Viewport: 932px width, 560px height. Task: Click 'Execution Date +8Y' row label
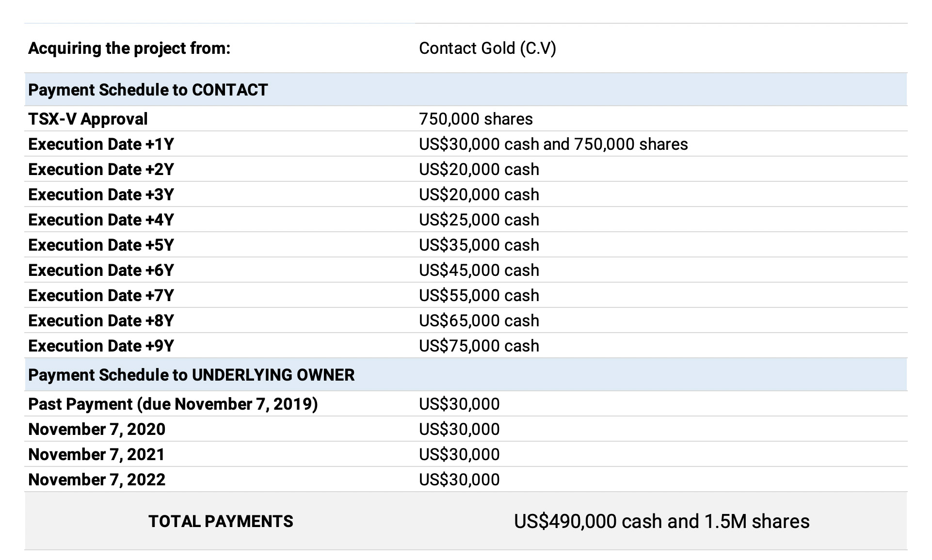[101, 321]
